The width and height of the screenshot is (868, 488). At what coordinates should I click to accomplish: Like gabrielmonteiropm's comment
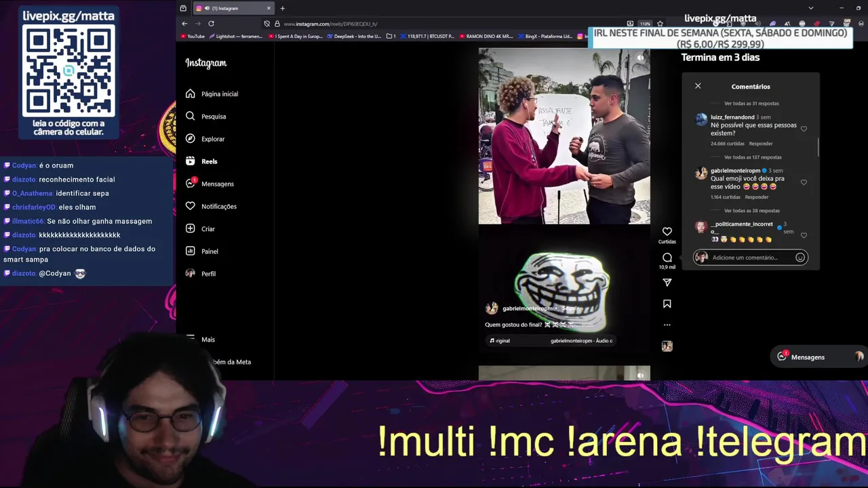pos(804,182)
